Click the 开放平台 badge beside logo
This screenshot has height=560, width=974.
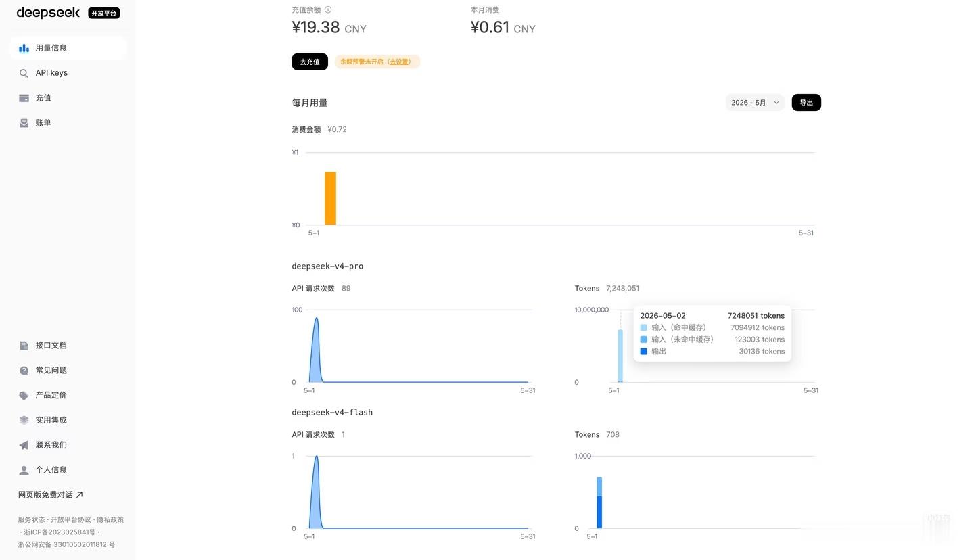[104, 14]
